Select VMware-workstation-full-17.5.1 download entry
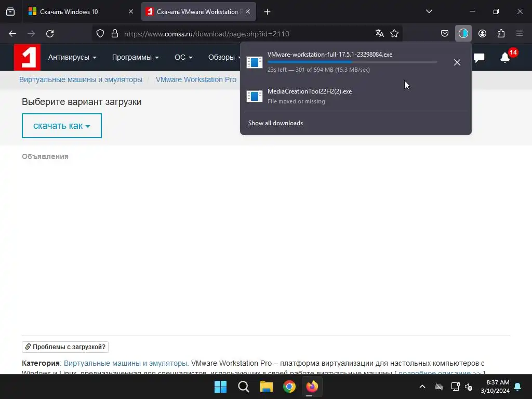The width and height of the screenshot is (532, 399). point(355,62)
